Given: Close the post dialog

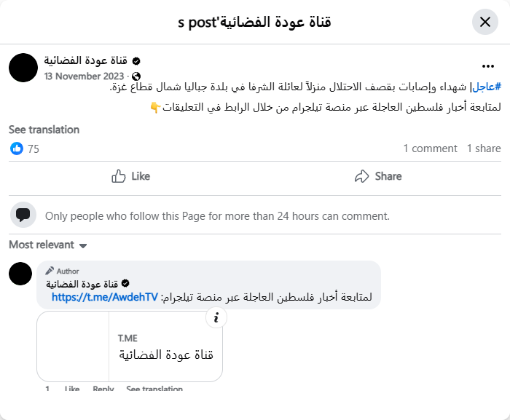Looking at the screenshot, I should pos(485,22).
